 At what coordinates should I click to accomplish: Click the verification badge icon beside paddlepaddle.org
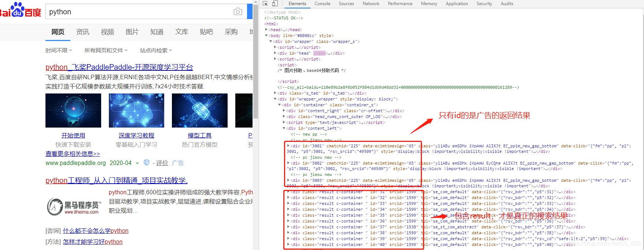[x=147, y=162]
